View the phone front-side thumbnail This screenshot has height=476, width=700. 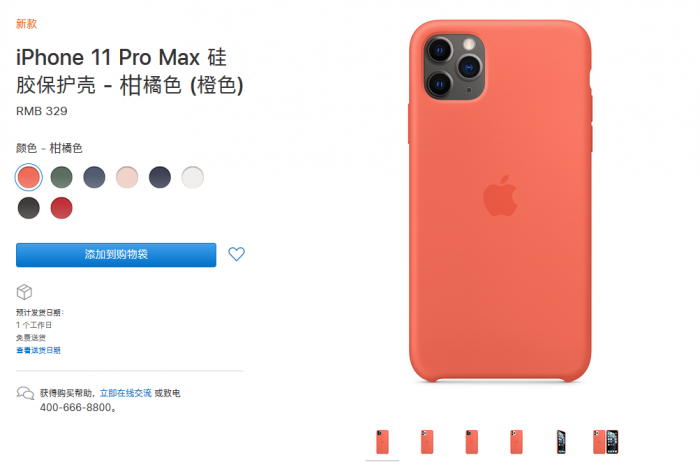[x=561, y=442]
